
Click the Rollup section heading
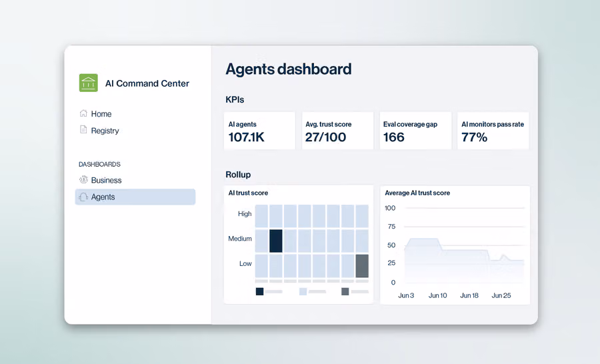[238, 175]
